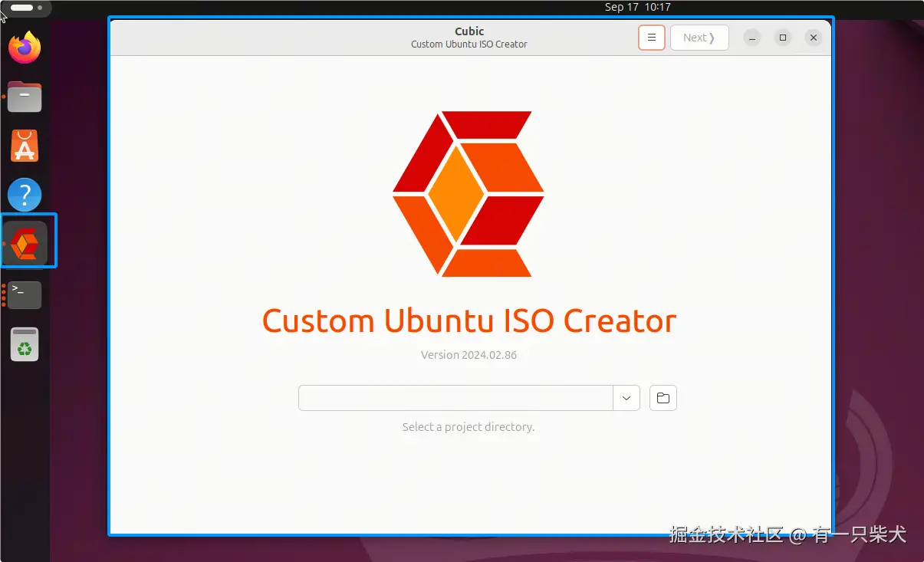This screenshot has height=562, width=924.
Task: Browse for project directory with folder icon
Action: click(x=663, y=398)
